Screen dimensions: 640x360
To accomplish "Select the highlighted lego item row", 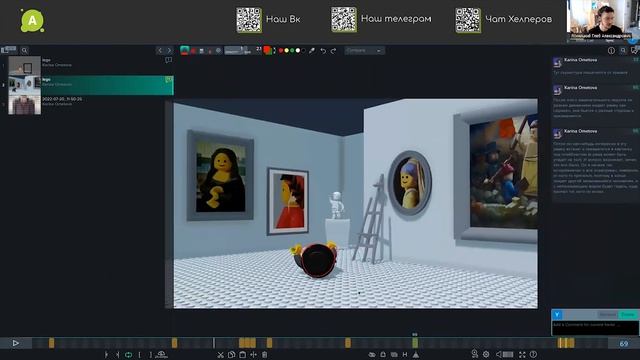I will [91, 85].
